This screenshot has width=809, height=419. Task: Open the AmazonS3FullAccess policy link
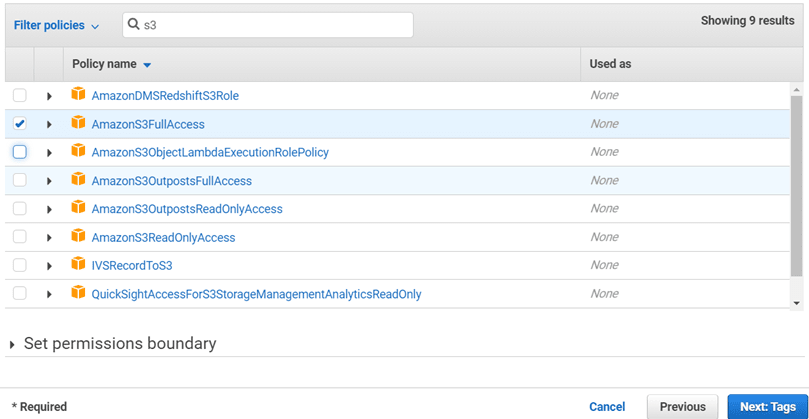[x=148, y=124]
